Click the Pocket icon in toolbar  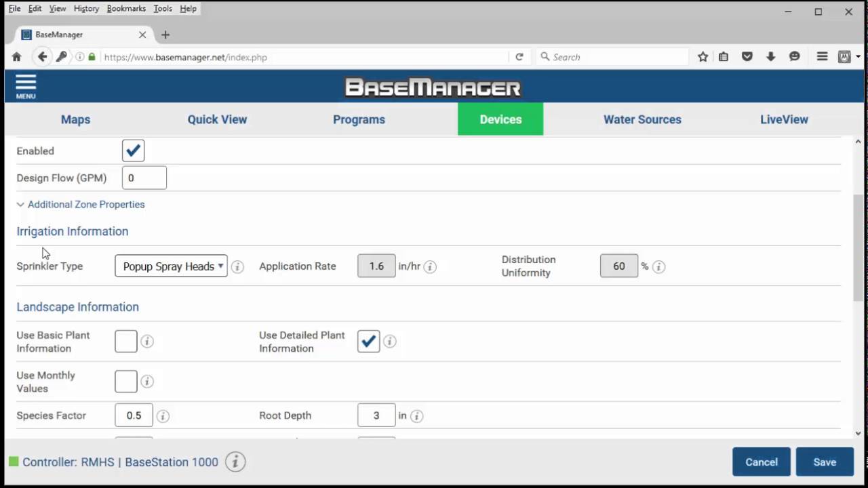click(x=747, y=57)
